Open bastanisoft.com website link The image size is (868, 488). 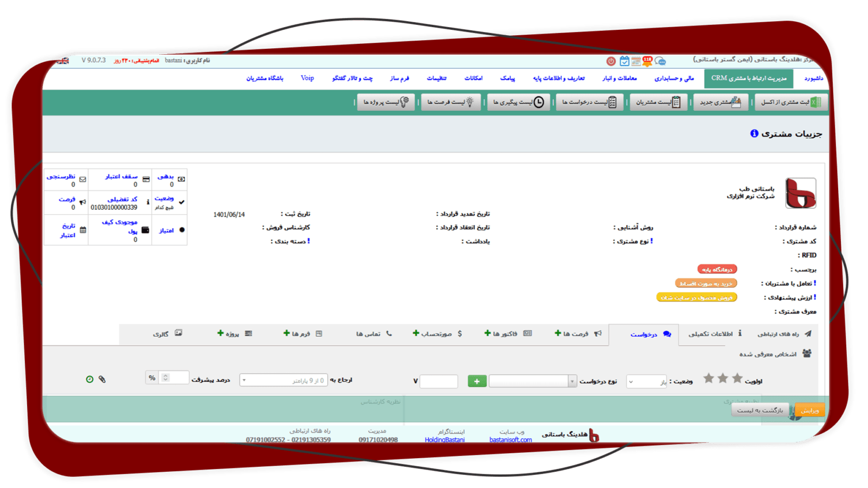[510, 440]
